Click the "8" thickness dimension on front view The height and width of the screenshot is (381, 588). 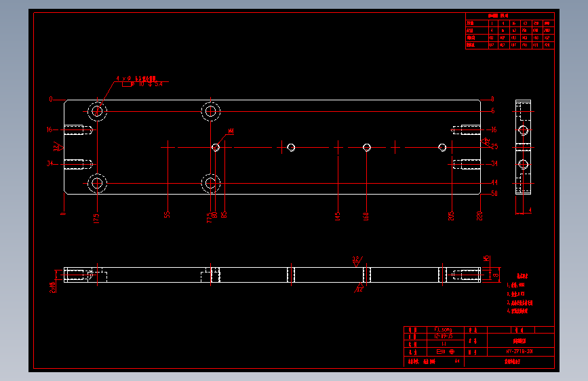[496, 275]
